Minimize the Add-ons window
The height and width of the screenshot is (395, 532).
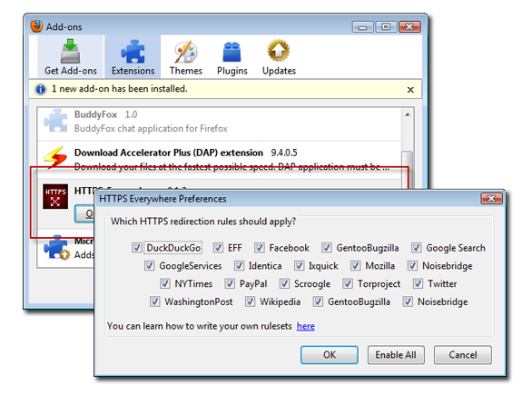tap(362, 27)
